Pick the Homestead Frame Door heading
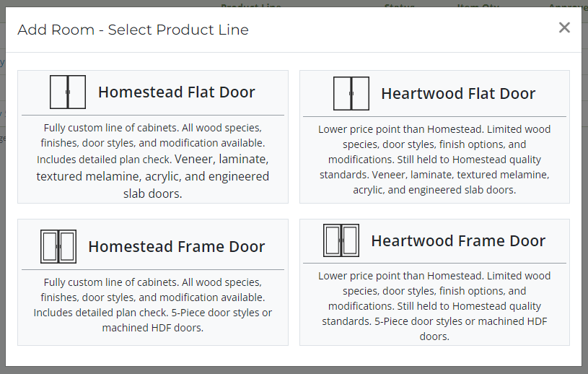588x374 pixels. (x=177, y=246)
